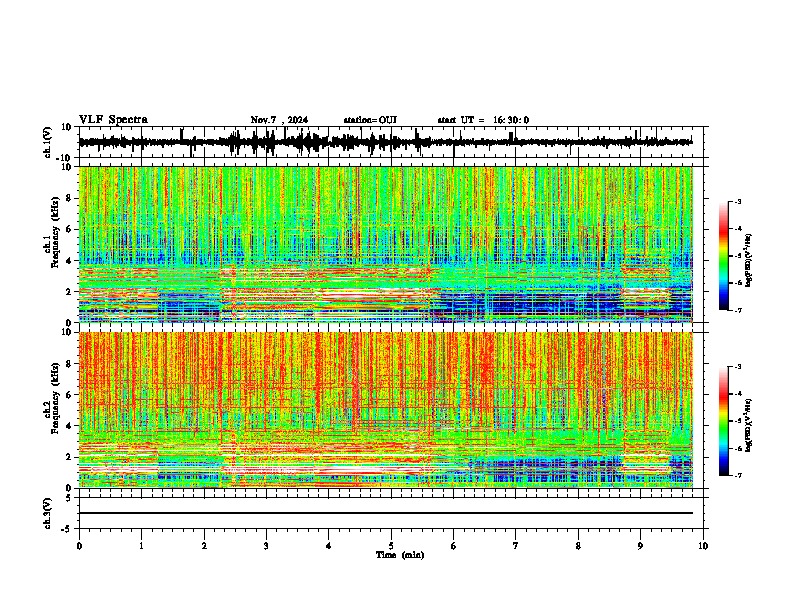
Task: Select the 'Time (min)' axis label
Action: (x=400, y=555)
